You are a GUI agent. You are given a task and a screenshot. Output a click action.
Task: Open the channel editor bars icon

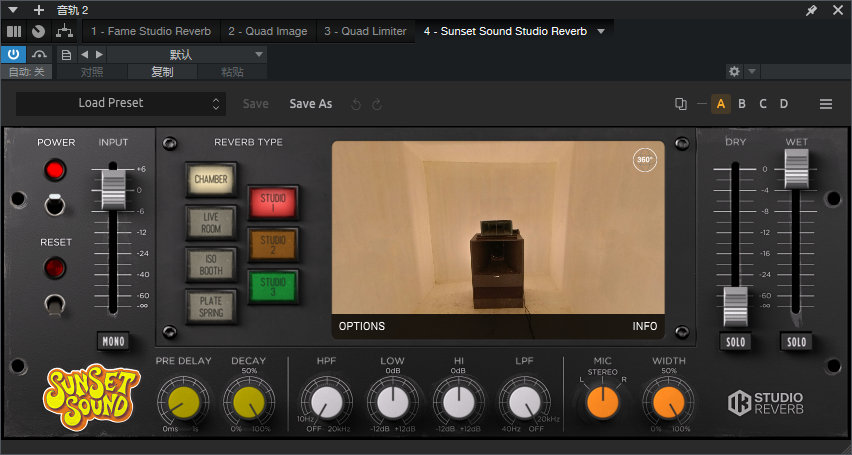pyautogui.click(x=14, y=32)
